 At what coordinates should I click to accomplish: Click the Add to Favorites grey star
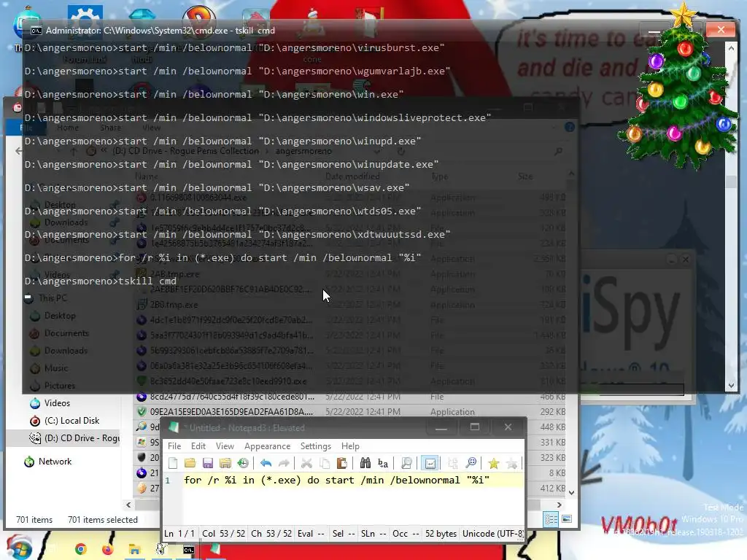coord(511,463)
